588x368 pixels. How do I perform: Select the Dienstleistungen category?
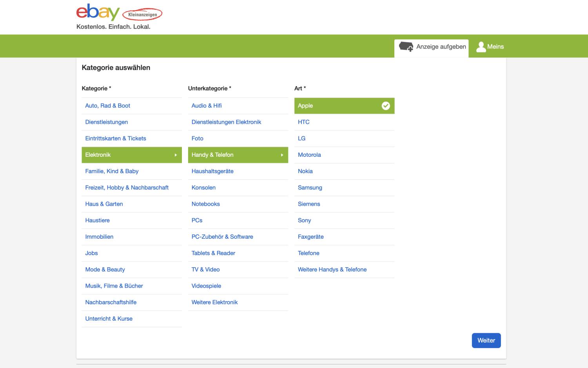(132, 122)
